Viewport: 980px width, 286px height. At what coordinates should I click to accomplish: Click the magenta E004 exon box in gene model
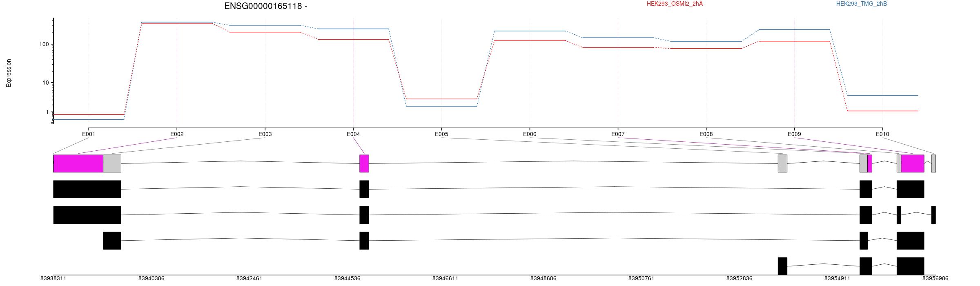(x=364, y=163)
